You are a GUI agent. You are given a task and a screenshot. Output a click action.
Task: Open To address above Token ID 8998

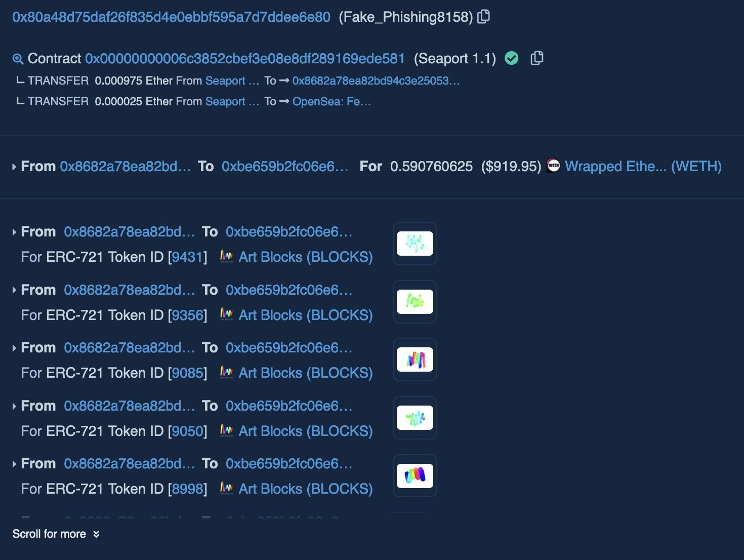click(289, 464)
